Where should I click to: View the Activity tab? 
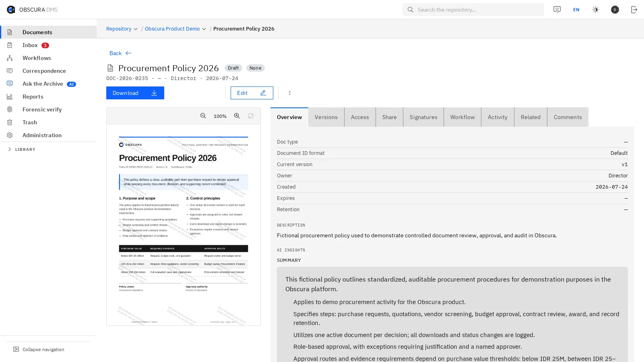point(497,117)
